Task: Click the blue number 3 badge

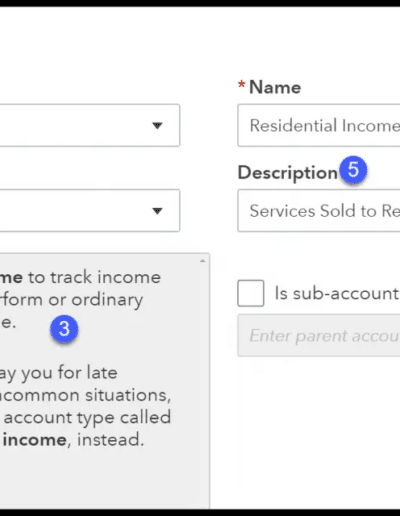Action: click(x=64, y=329)
